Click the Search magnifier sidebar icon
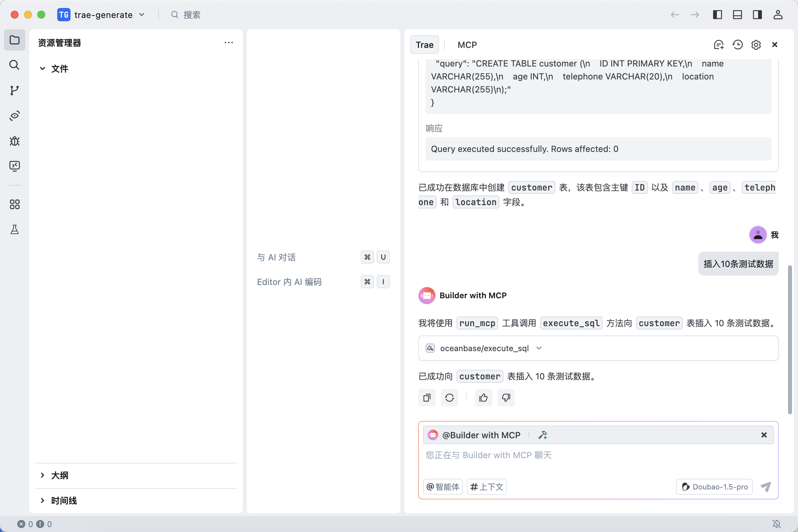Image resolution: width=798 pixels, height=532 pixels. pos(14,65)
